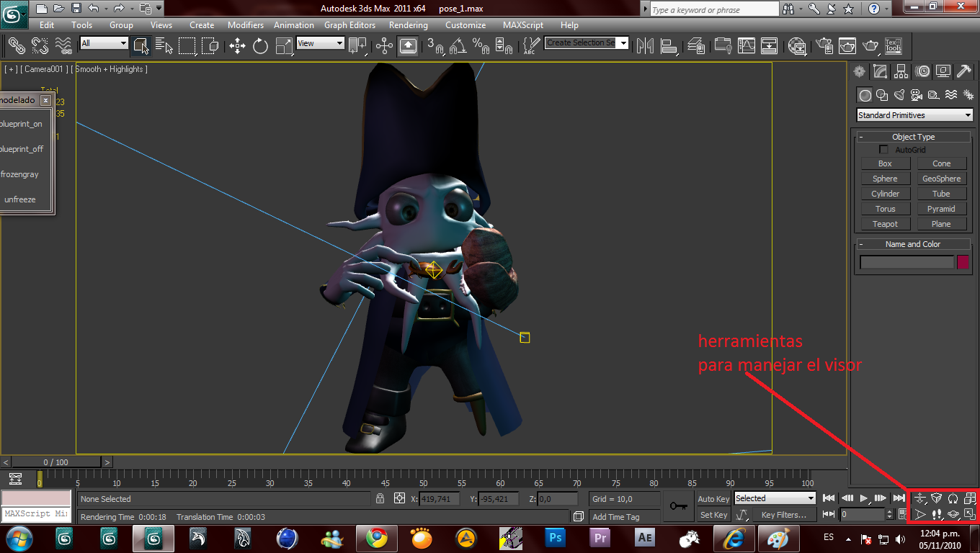Click the Unlink Selection tool
The width and height of the screenshot is (980, 553).
(x=40, y=46)
